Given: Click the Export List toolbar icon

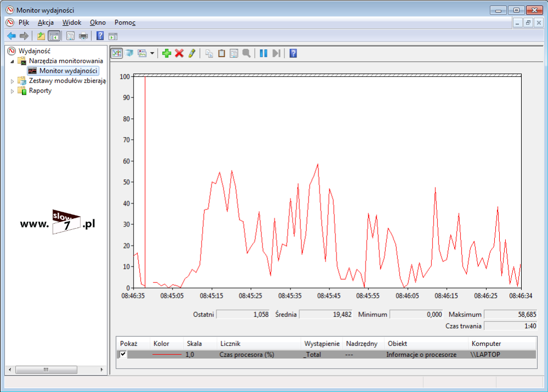Looking at the screenshot, I should pyautogui.click(x=70, y=36).
